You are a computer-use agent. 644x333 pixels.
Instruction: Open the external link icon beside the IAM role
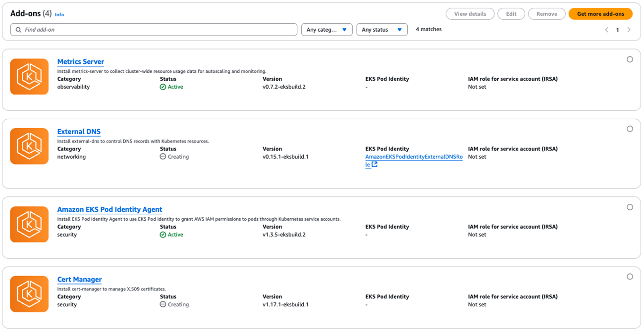(x=375, y=164)
